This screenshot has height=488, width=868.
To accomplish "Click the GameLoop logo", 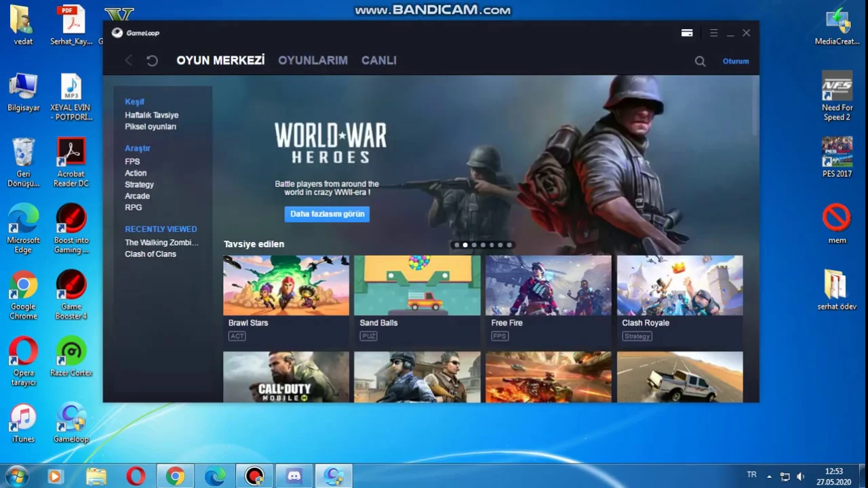I will tap(136, 33).
